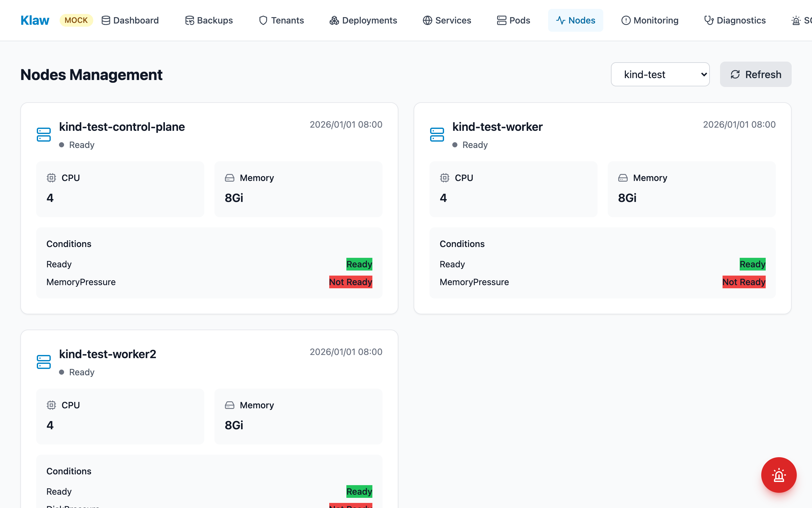The image size is (812, 508).
Task: Click CPU chip icon in kind-test-worker card
Action: coord(445,178)
